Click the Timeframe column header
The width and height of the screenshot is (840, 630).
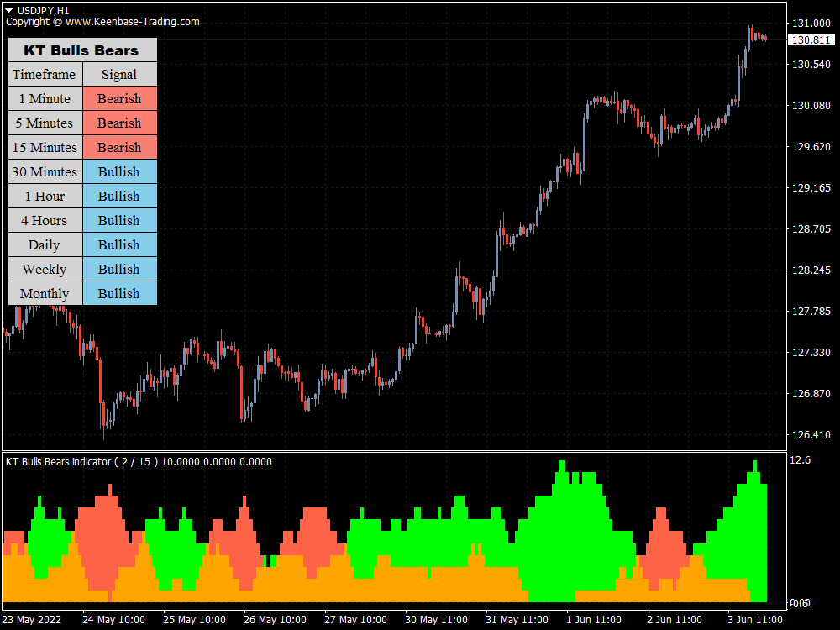click(45, 74)
